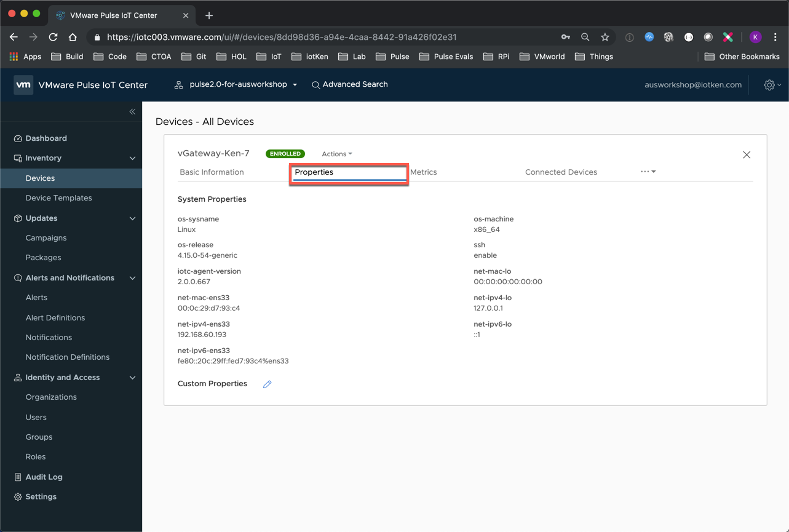Open the Audit Log page
Image resolution: width=789 pixels, height=532 pixels.
tap(44, 477)
